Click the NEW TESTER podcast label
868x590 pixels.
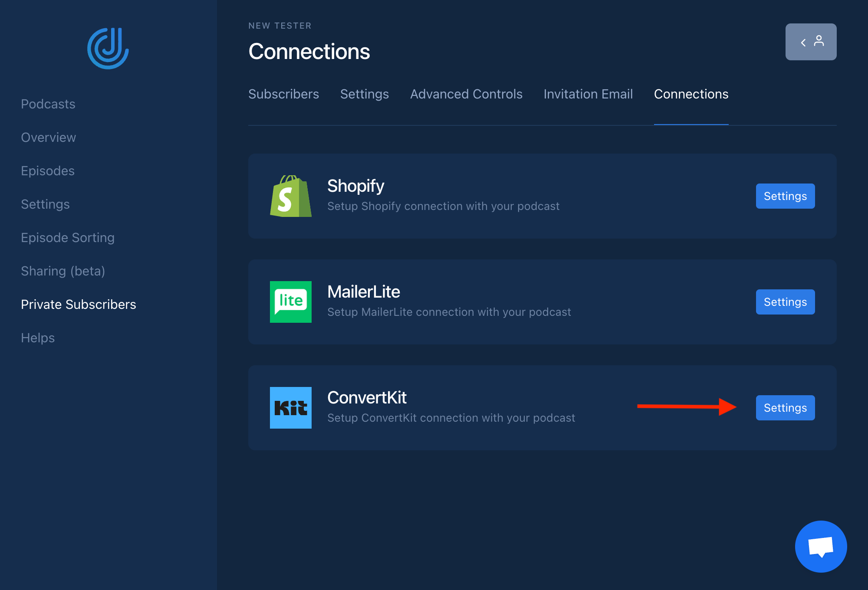[280, 26]
